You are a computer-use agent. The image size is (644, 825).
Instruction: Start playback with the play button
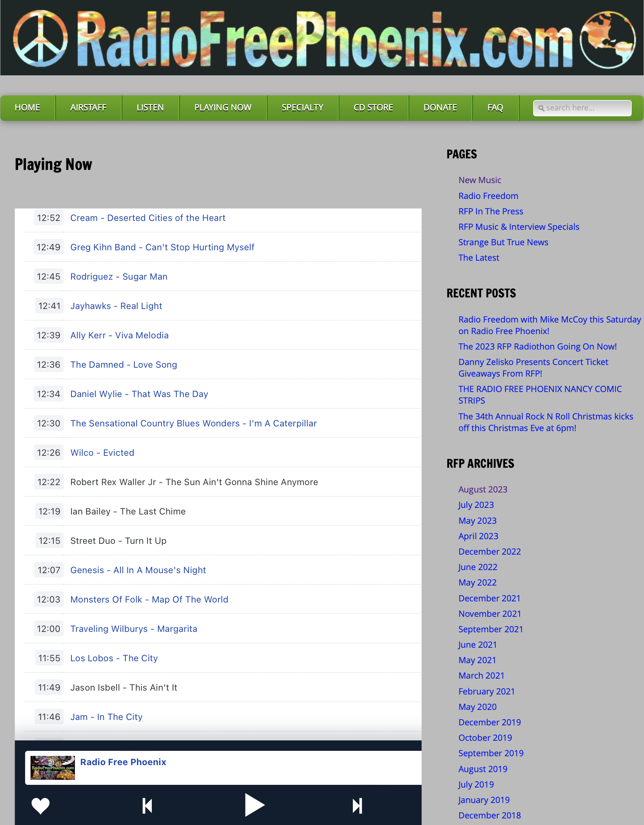(254, 805)
